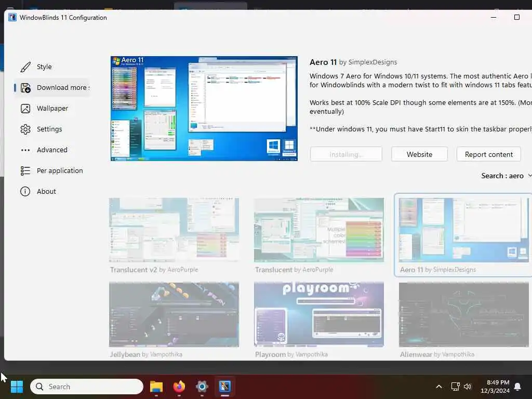Click the Website button
The image size is (532, 399).
coord(419,154)
